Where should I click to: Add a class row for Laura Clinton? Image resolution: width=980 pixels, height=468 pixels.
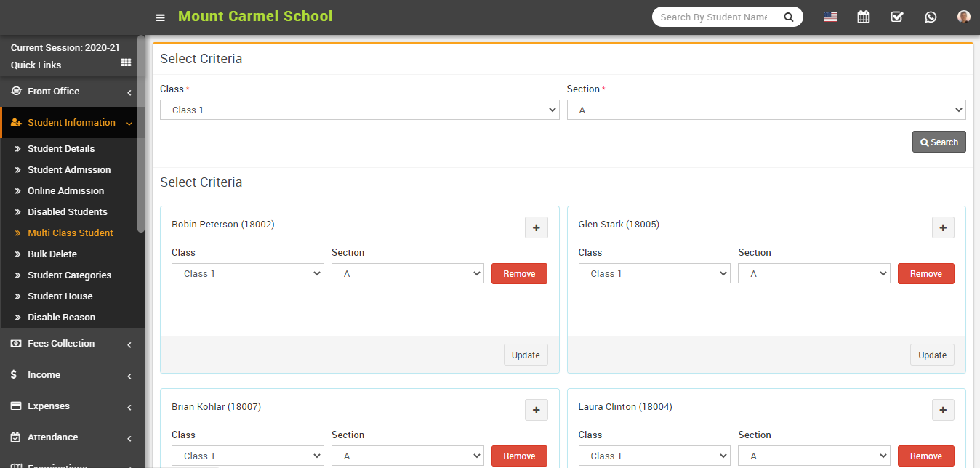(943, 410)
